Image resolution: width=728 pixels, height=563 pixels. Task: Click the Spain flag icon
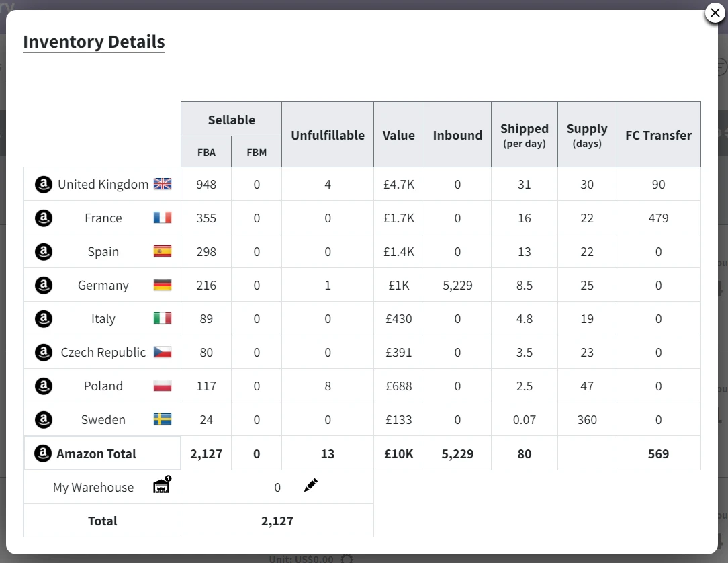pyautogui.click(x=163, y=251)
